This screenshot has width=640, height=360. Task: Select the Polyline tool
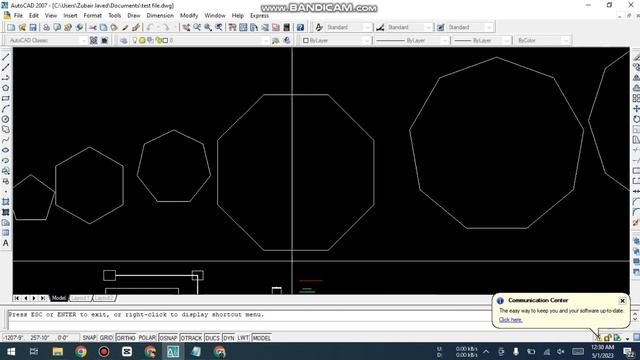point(6,78)
